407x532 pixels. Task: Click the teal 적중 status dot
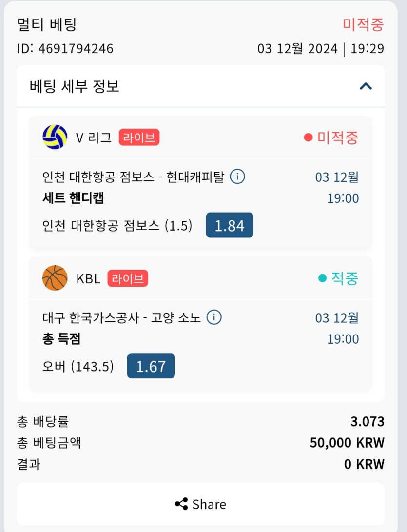tap(322, 278)
